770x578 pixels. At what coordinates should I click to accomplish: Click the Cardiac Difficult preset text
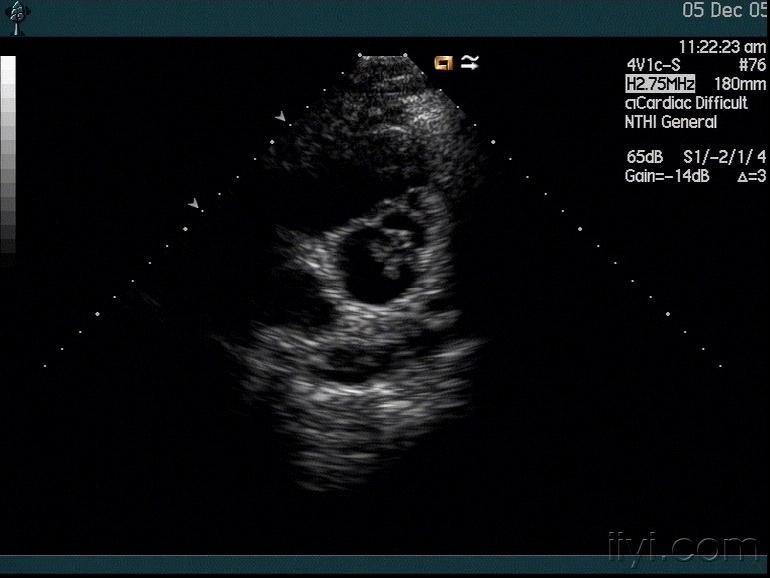686,103
